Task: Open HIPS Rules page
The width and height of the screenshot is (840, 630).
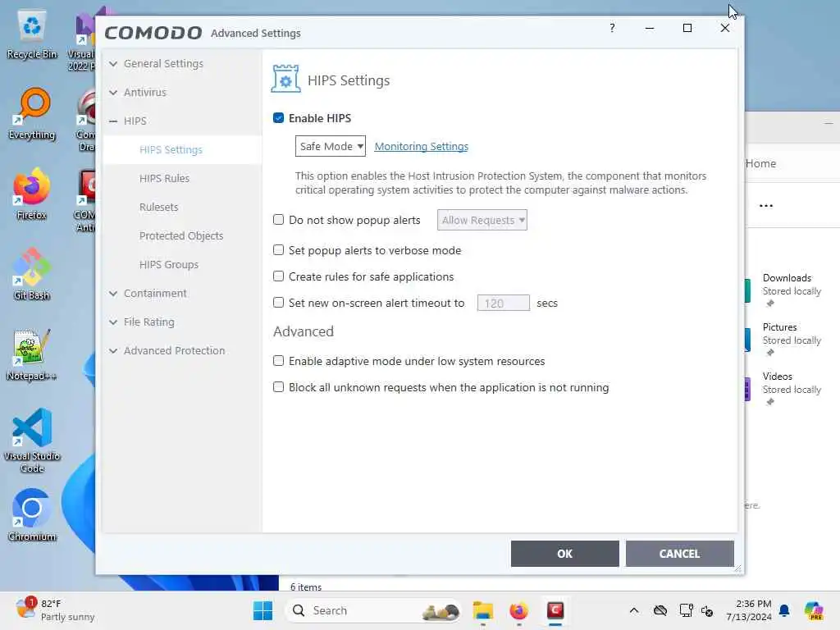Action: pos(164,178)
